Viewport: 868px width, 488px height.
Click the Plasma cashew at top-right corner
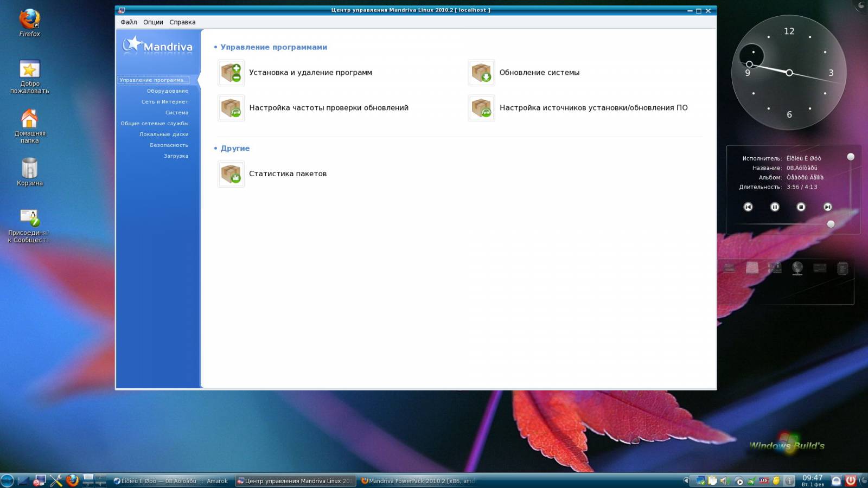(861, 5)
